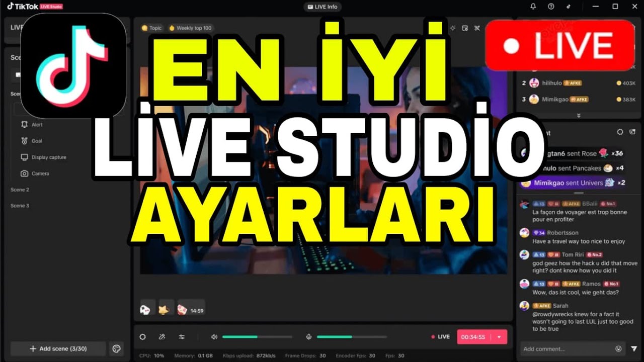Viewport: 644px width, 362px height.
Task: Open the notifications bell
Action: (533, 7)
